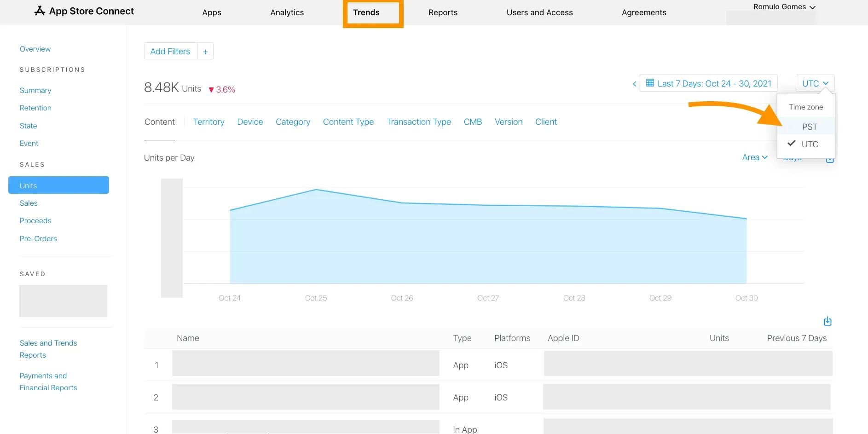Screen dimensions: 868x434
Task: Open the Analytics section in the top navigation
Action: (x=287, y=12)
